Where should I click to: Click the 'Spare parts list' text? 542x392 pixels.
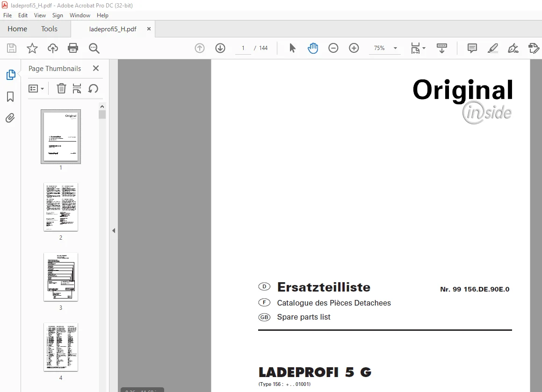[304, 317]
